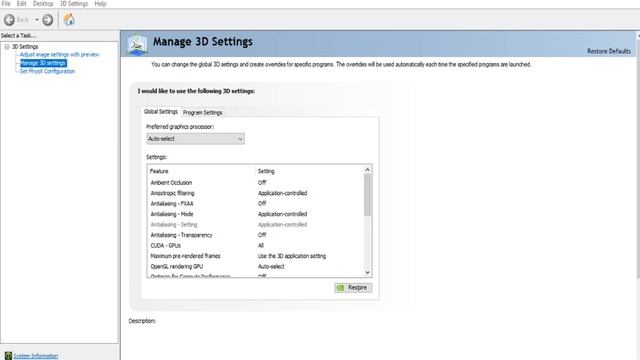Click the settings list scroll down arrow
This screenshot has width=640, height=360.
click(367, 272)
